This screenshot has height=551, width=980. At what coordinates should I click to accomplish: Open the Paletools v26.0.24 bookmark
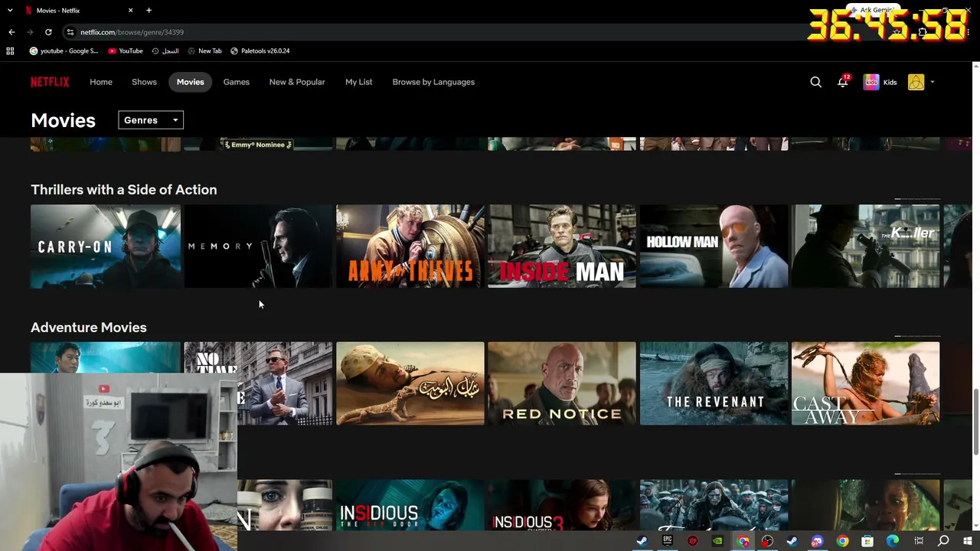point(260,51)
